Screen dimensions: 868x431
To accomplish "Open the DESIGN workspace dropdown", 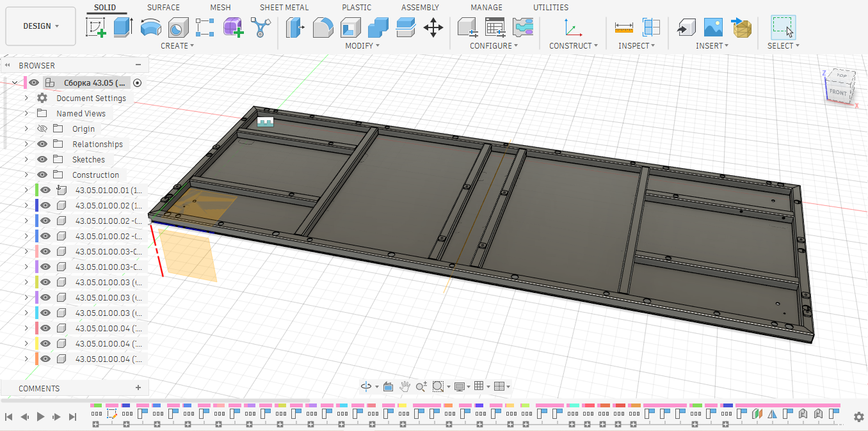I will (40, 26).
